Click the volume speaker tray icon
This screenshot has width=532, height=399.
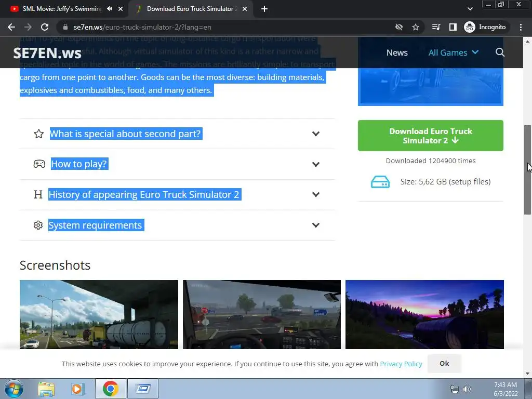[x=467, y=389]
